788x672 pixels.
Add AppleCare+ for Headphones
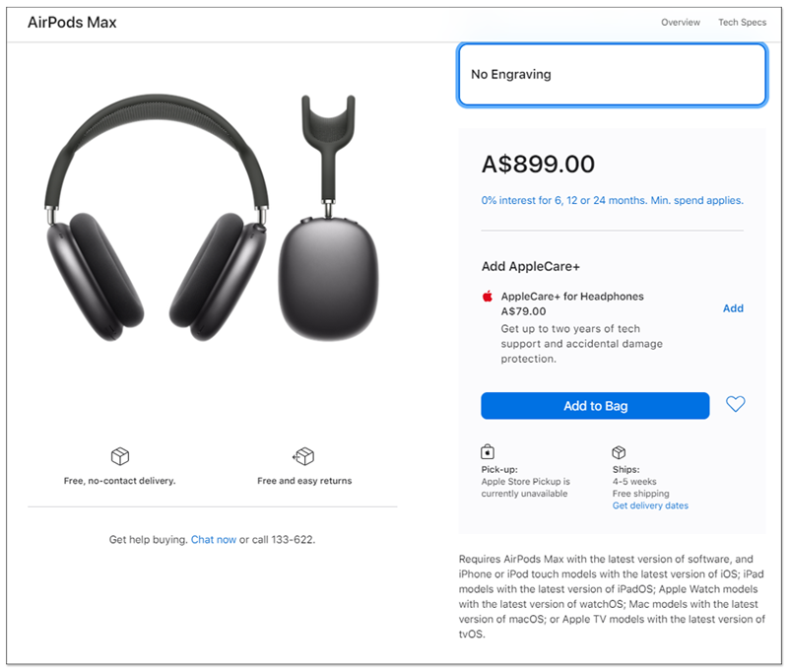[733, 308]
